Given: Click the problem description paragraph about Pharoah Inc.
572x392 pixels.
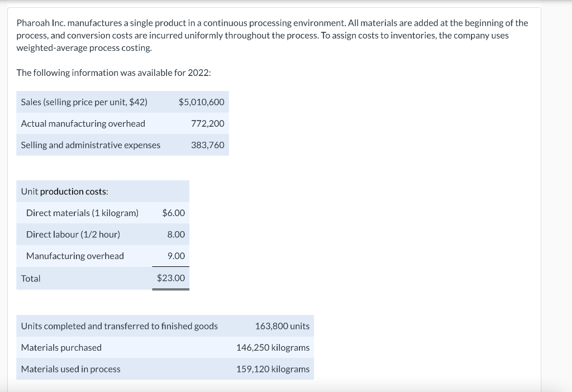Looking at the screenshot, I should [272, 35].
